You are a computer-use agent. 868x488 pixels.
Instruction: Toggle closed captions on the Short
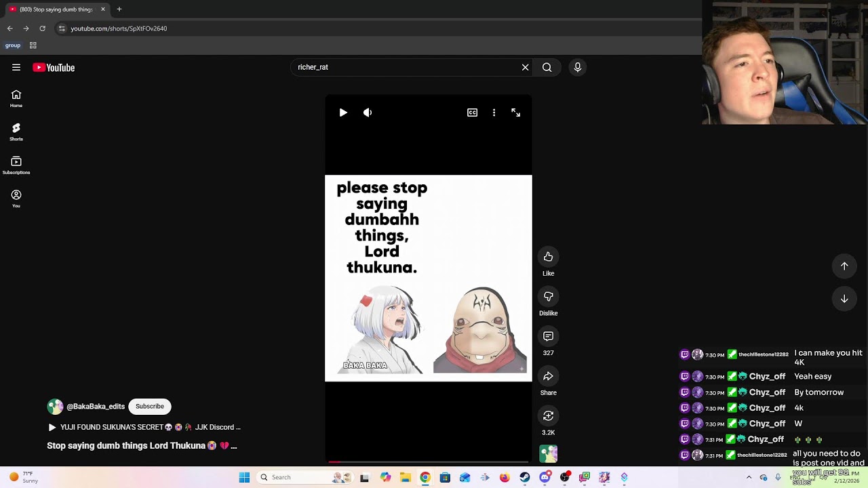click(473, 113)
